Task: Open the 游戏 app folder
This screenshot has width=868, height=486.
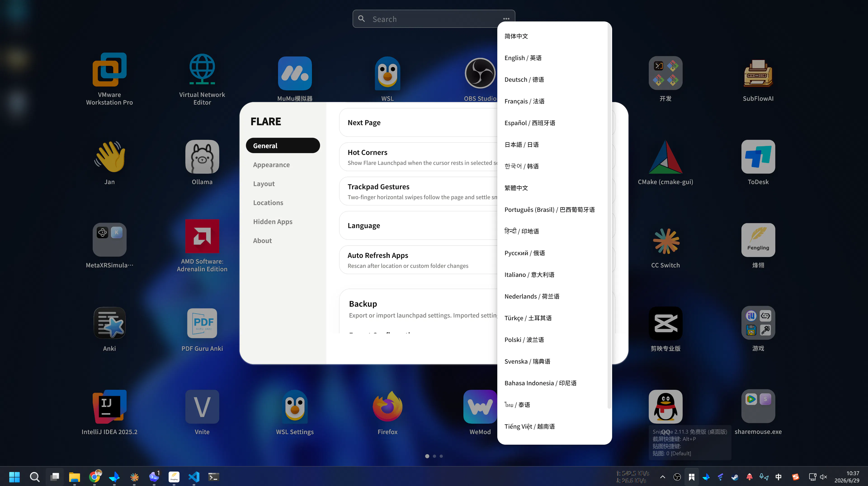Action: (x=758, y=323)
